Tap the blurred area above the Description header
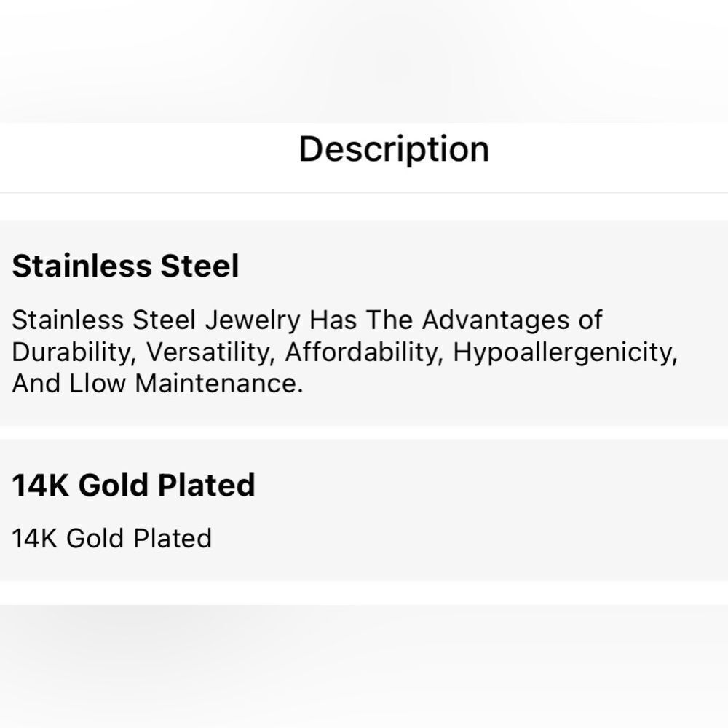 tap(364, 61)
